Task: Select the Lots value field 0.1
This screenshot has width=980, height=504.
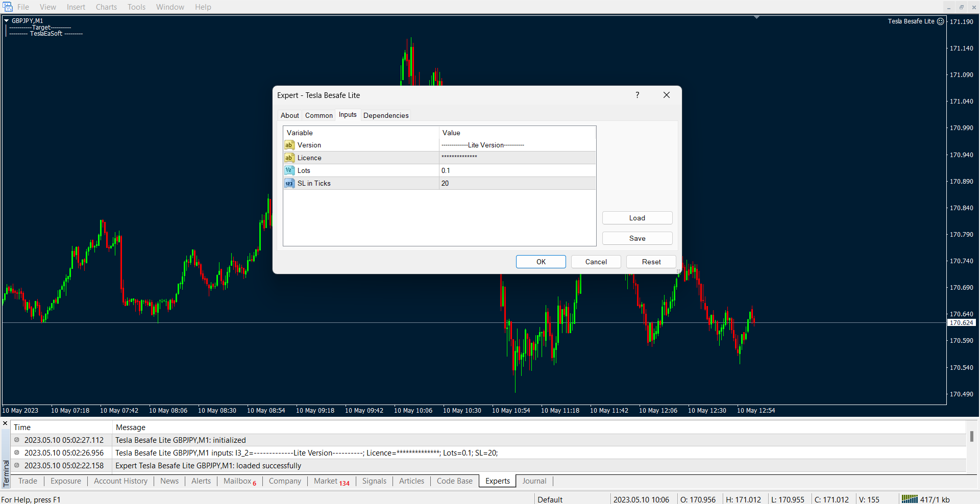Action: pyautogui.click(x=517, y=171)
